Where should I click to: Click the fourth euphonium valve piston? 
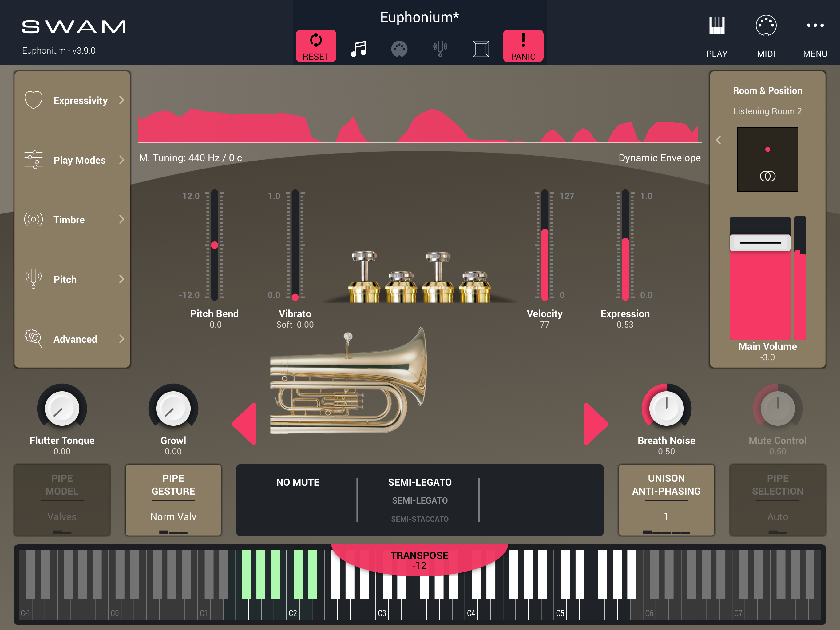coord(475,287)
